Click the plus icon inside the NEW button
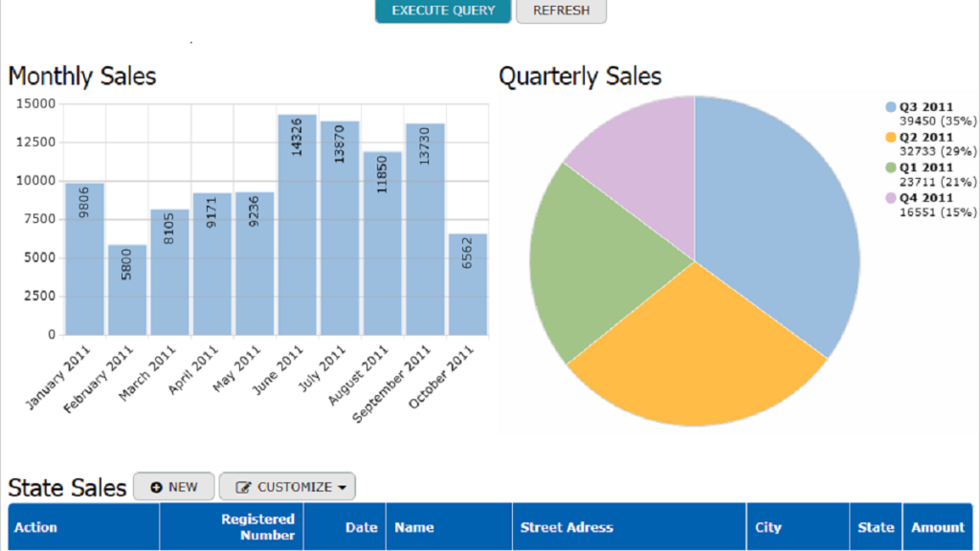This screenshot has height=551, width=980. pyautogui.click(x=157, y=486)
